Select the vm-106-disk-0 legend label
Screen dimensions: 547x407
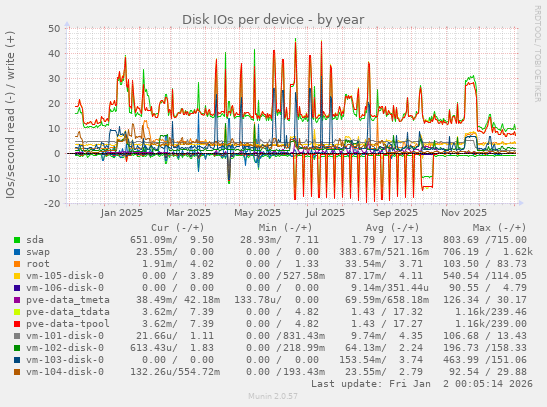(x=65, y=288)
